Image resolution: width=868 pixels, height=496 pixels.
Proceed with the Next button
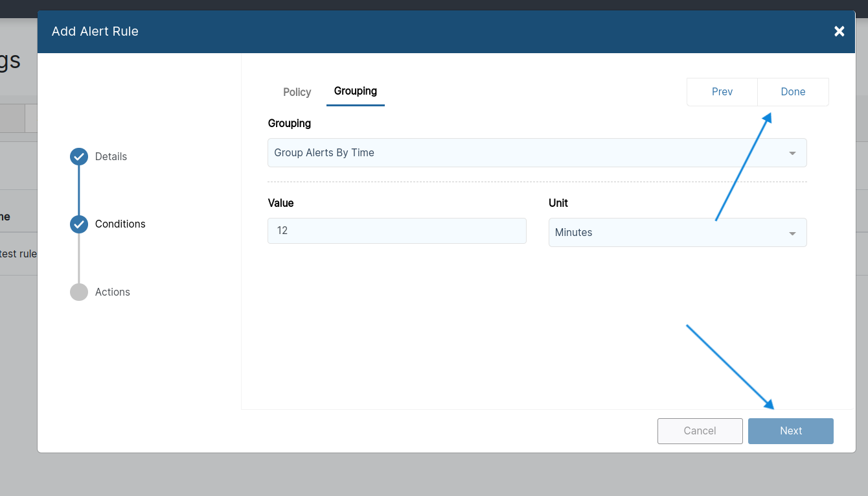(x=790, y=431)
